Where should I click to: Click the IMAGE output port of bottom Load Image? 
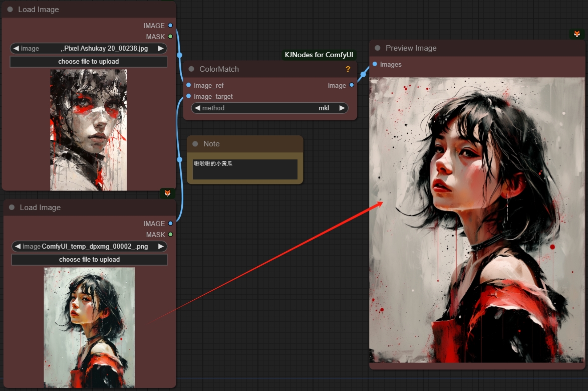[170, 224]
